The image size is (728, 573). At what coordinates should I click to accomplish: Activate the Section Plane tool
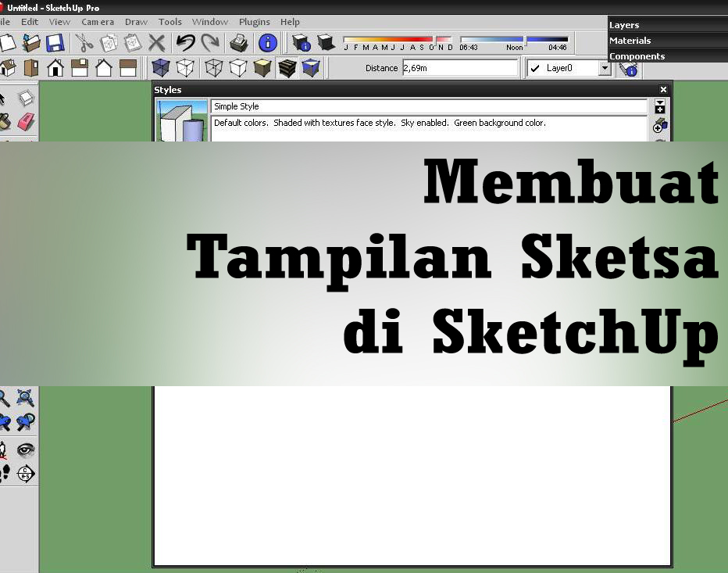point(26,472)
